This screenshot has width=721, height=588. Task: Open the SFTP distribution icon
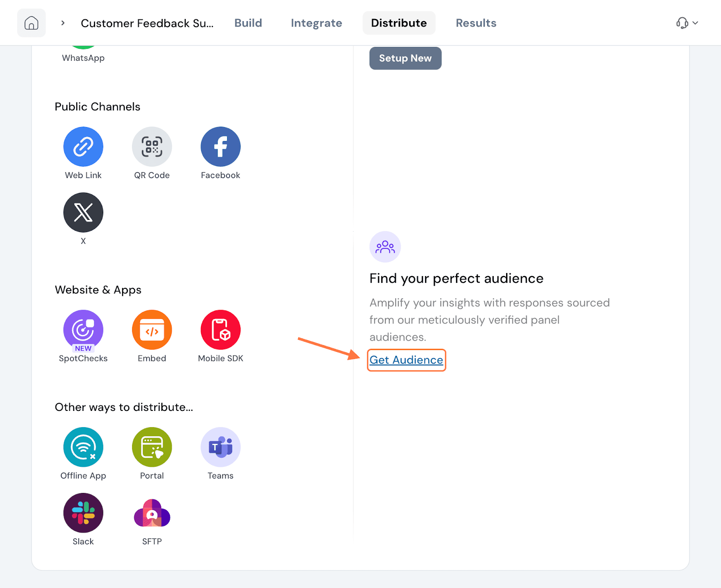pos(152,513)
